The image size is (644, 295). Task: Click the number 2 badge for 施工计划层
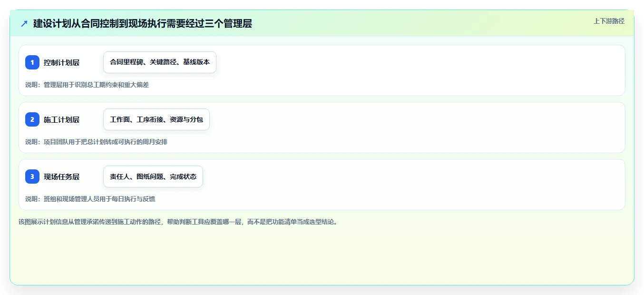point(32,119)
